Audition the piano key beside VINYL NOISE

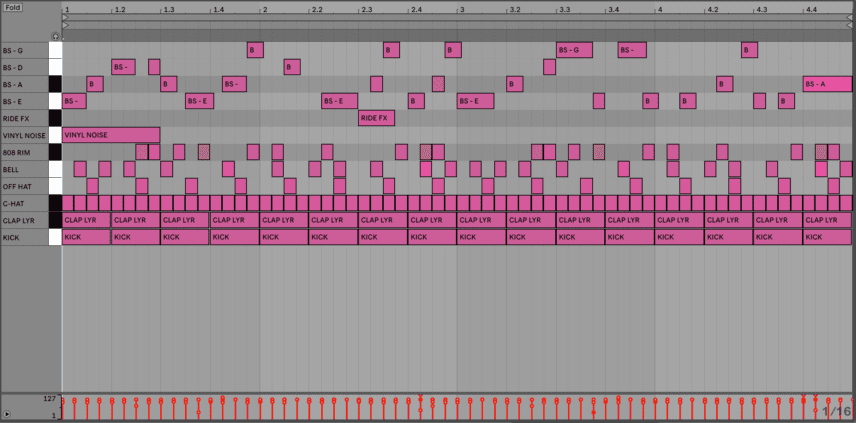click(x=55, y=136)
